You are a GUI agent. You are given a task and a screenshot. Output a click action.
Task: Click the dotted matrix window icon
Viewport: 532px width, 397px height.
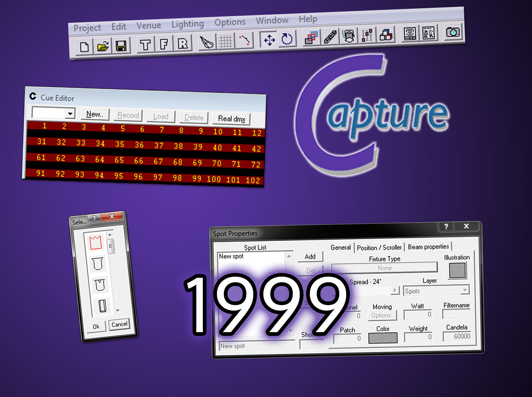point(429,33)
